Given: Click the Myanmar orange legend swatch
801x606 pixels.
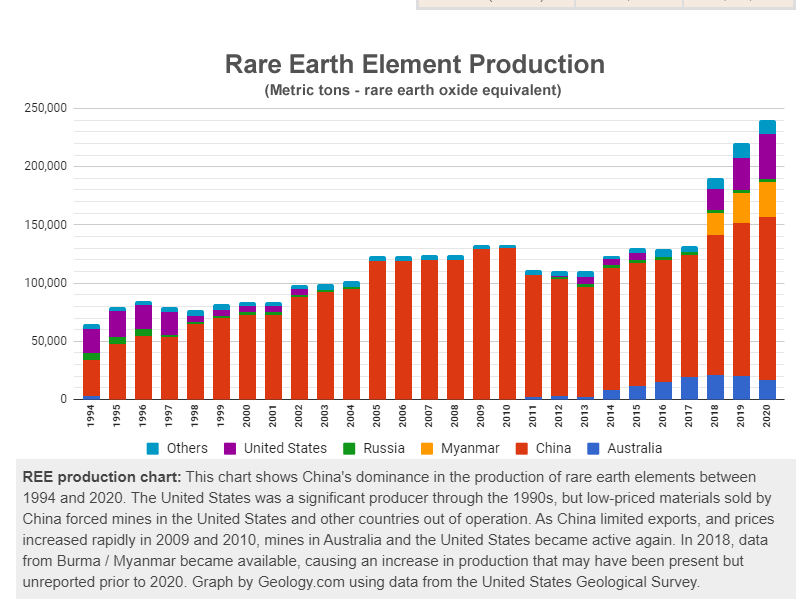Looking at the screenshot, I should (427, 448).
